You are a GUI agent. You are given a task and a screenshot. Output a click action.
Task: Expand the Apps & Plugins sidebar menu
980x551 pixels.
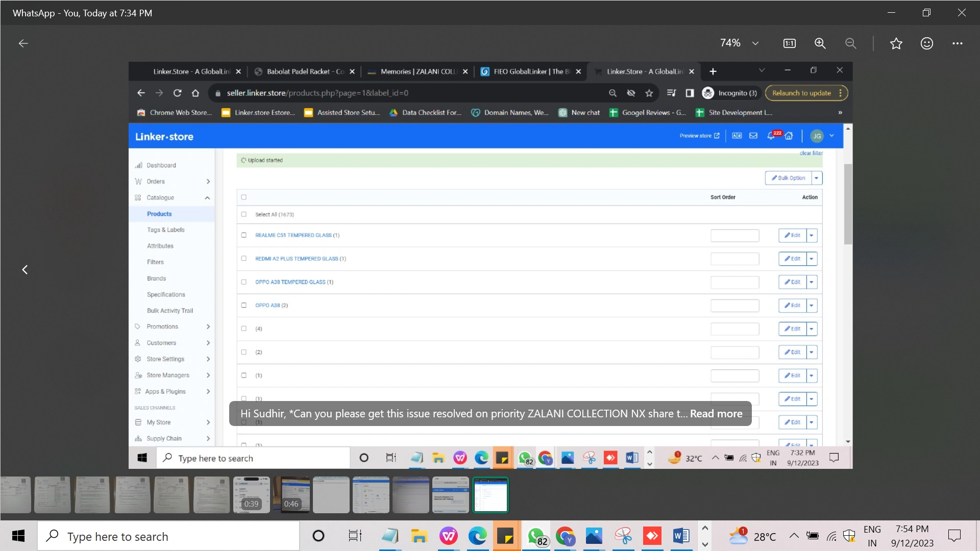(x=172, y=391)
